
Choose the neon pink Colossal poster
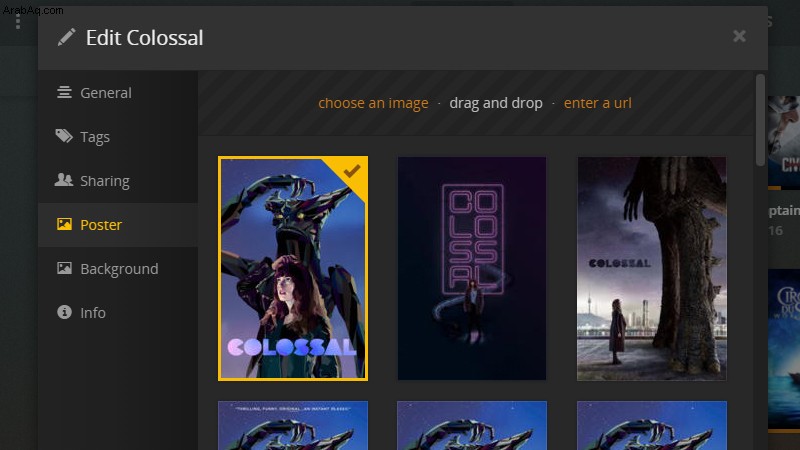pos(472,268)
